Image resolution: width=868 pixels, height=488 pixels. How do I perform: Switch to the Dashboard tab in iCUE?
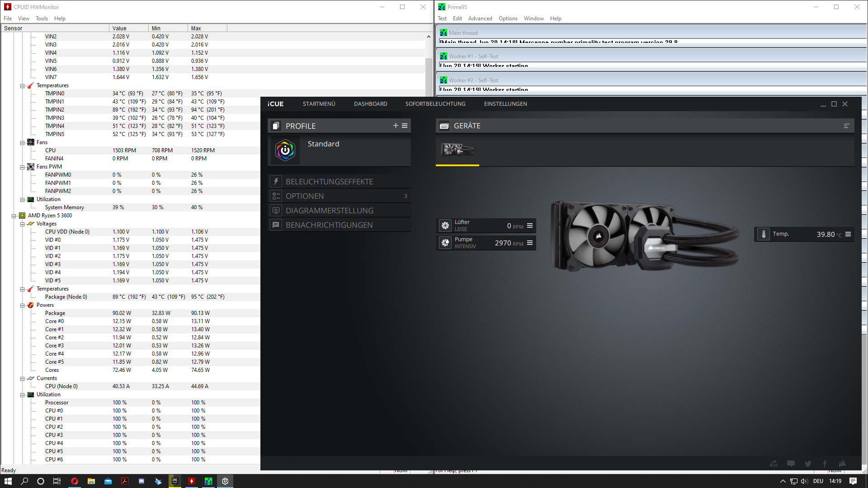[370, 104]
